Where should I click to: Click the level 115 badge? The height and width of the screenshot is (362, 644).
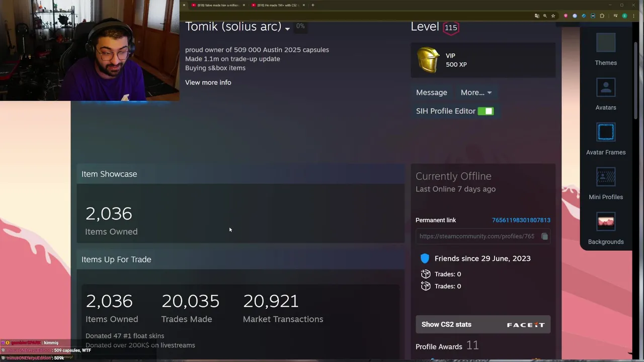[x=451, y=28]
